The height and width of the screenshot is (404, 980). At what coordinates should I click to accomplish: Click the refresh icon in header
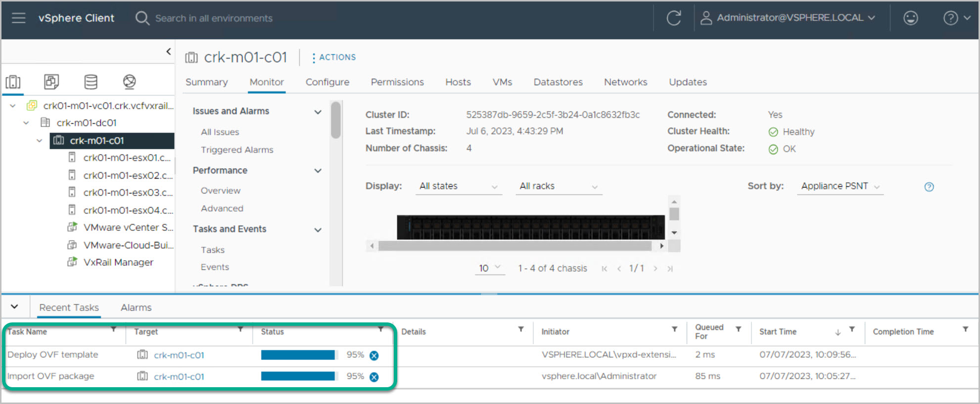point(673,18)
